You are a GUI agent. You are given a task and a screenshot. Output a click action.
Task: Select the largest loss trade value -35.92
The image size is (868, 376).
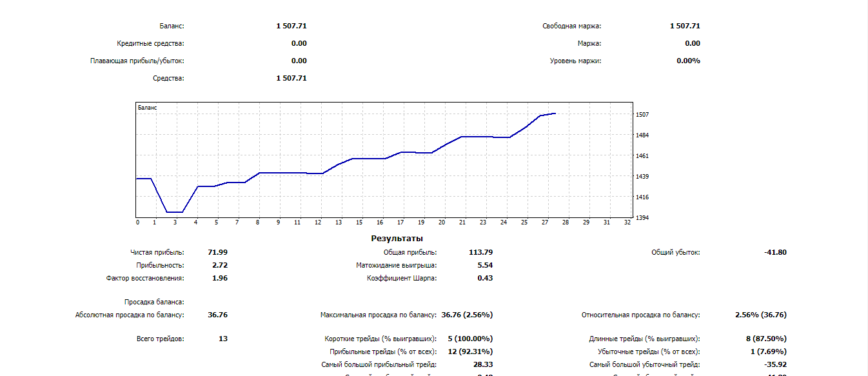click(775, 365)
